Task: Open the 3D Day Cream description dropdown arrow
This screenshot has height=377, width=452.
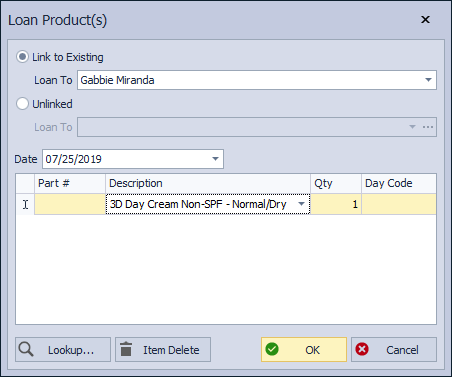Action: pos(301,204)
